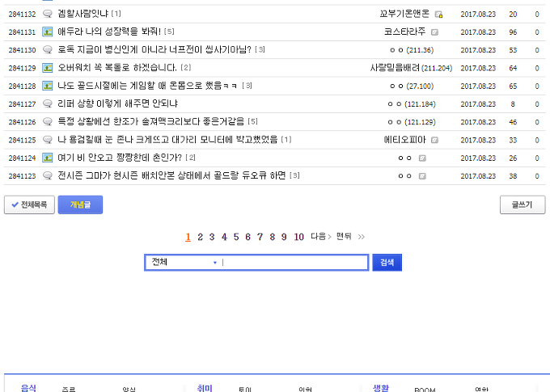550x392 pixels.
Task: Click speech bubble icon for post 2841127
Action: click(48, 103)
